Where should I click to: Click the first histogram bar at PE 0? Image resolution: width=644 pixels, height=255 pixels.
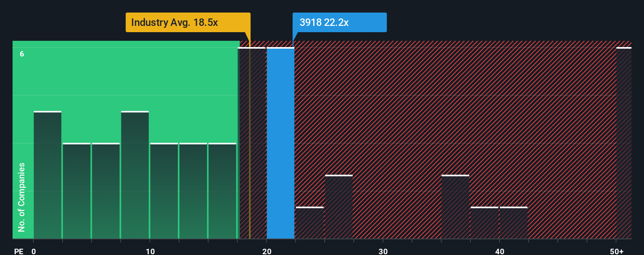coord(48,175)
